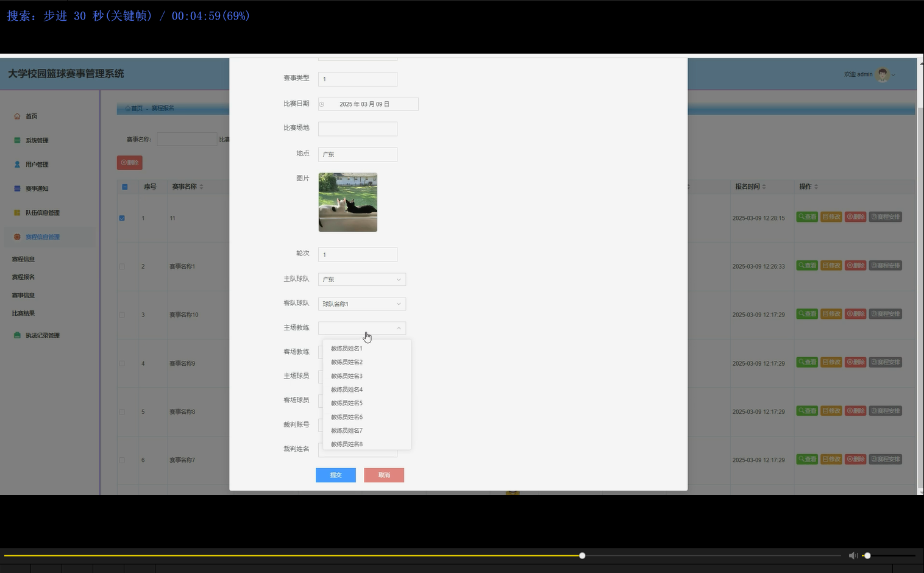Open 比赛结果 submenu item
Viewport: 924px width, 573px height.
tap(23, 313)
